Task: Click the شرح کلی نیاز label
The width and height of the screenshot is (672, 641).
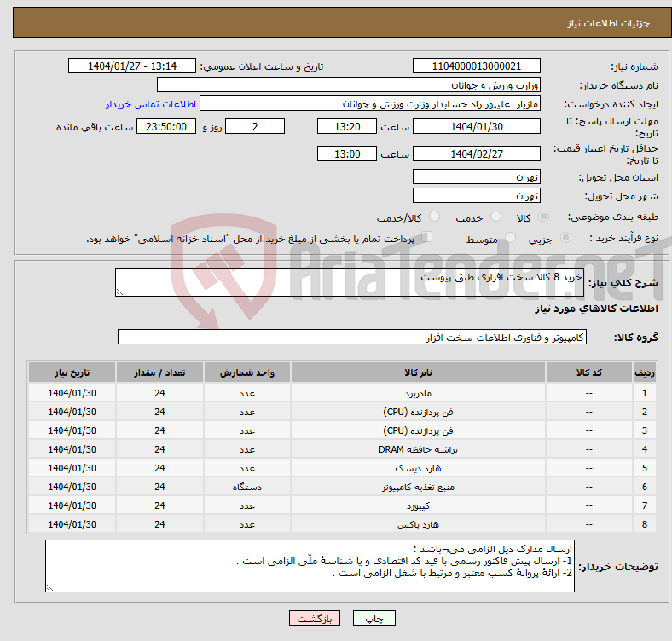Action: (x=623, y=283)
